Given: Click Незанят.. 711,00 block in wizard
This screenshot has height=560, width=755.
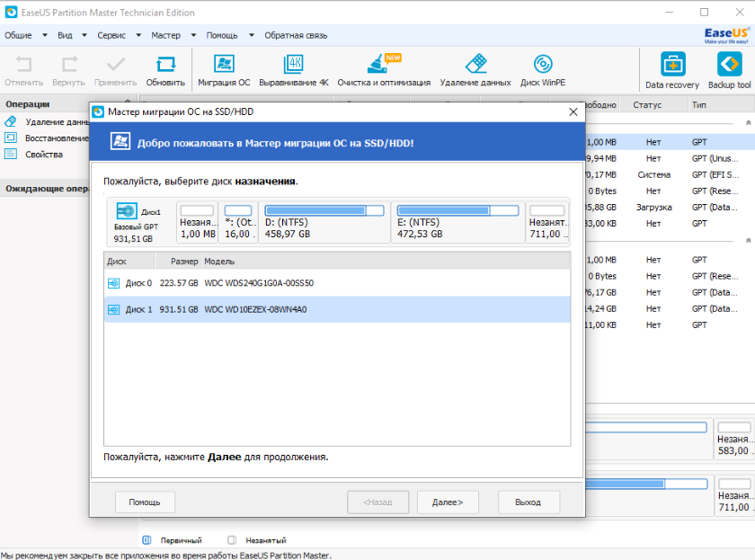Looking at the screenshot, I should (547, 222).
